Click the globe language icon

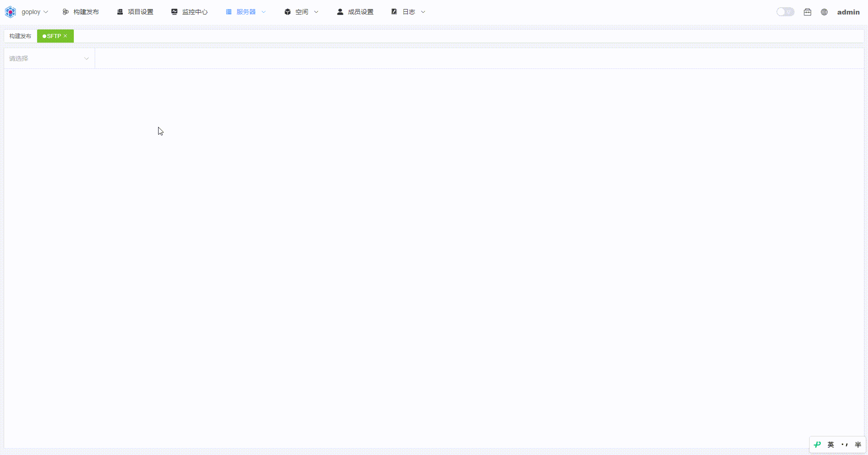824,12
